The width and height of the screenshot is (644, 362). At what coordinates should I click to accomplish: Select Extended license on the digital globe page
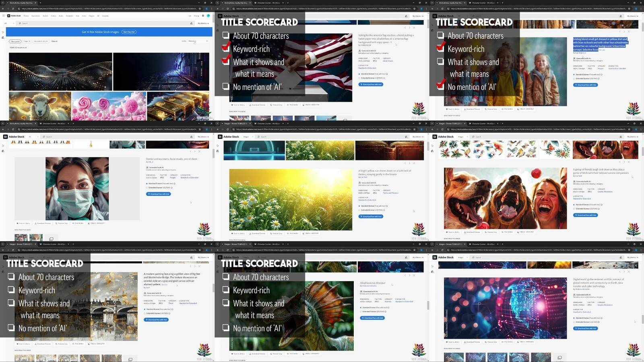coord(574,322)
